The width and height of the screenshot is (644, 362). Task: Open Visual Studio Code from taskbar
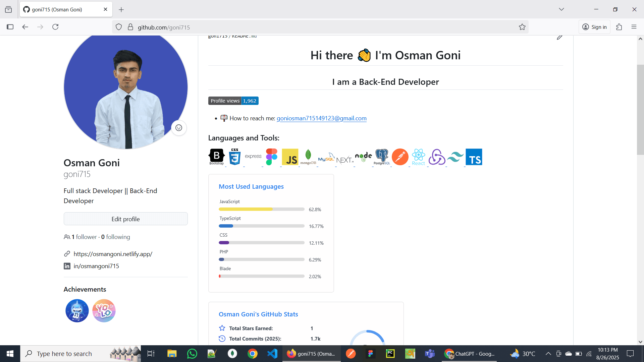273,354
